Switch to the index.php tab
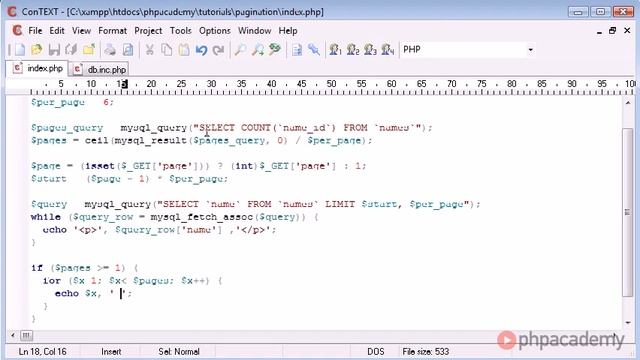 coord(38,68)
